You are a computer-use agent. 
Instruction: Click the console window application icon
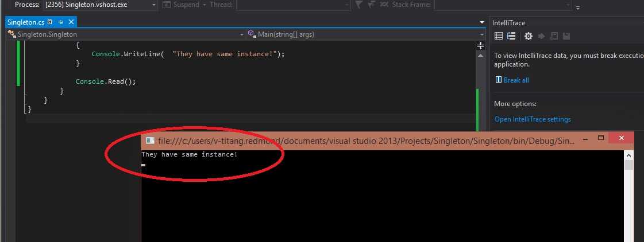pos(151,140)
